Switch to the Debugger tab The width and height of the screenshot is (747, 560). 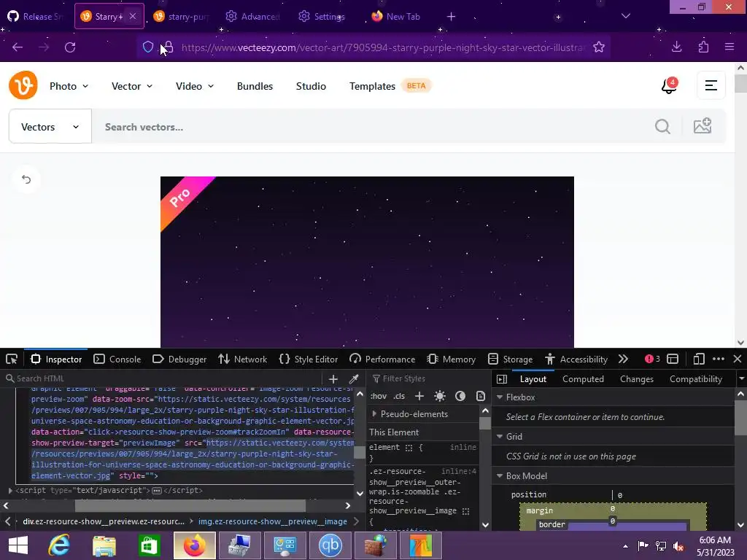point(179,359)
